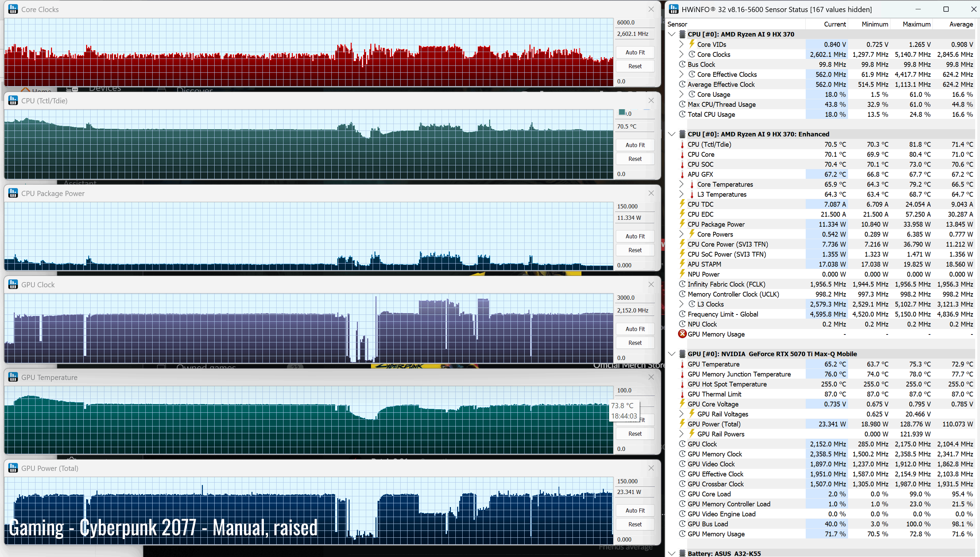Click the clock icon for Total CPU Usage
The height and width of the screenshot is (557, 980).
[x=682, y=114]
